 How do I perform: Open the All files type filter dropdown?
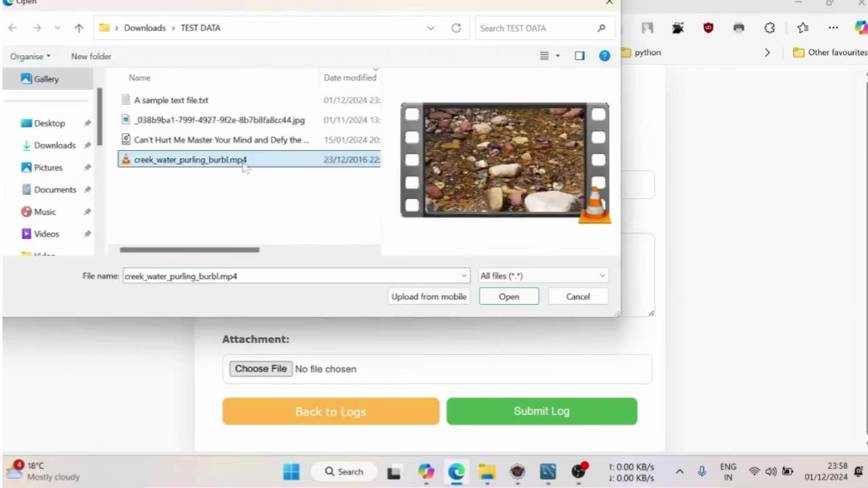pos(542,276)
